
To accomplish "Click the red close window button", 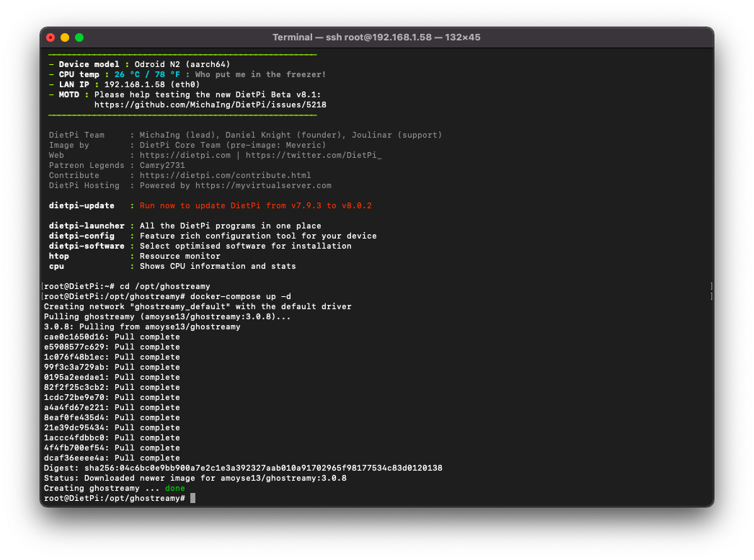I will [50, 37].
